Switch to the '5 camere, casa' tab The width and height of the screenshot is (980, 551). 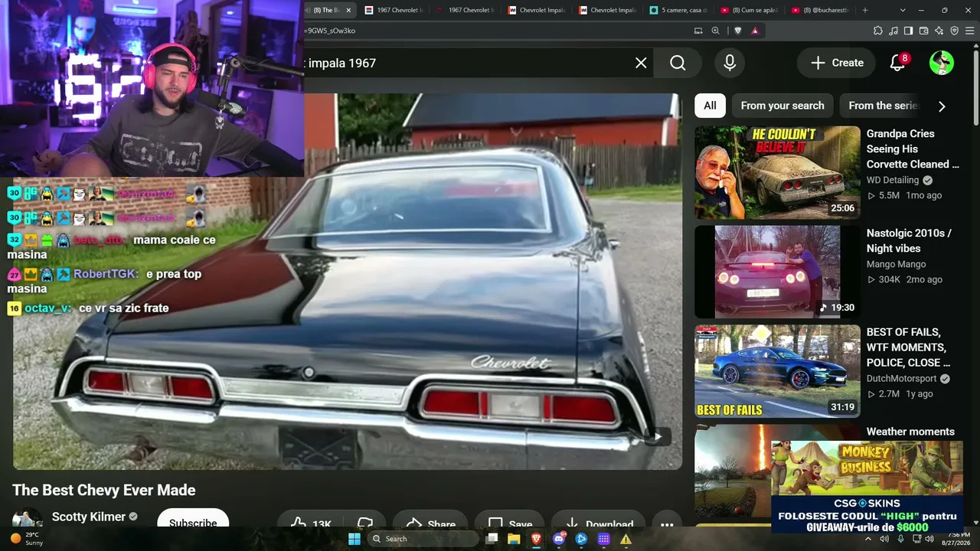pyautogui.click(x=678, y=10)
